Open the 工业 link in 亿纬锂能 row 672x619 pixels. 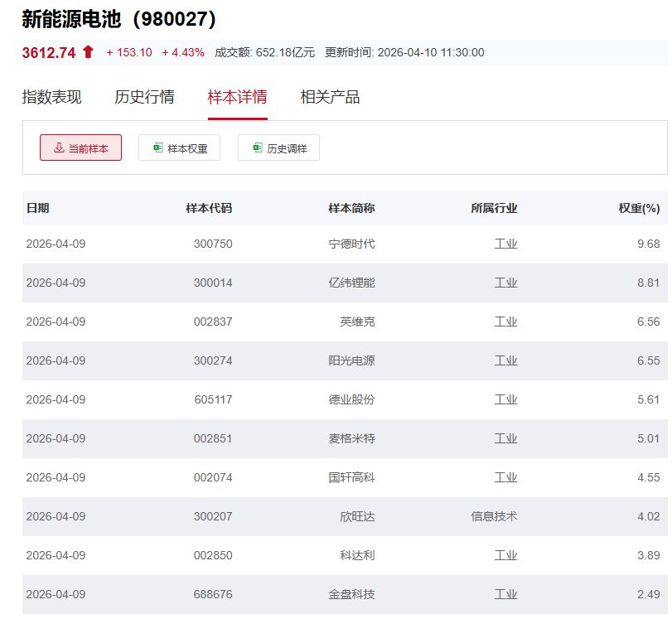505,283
